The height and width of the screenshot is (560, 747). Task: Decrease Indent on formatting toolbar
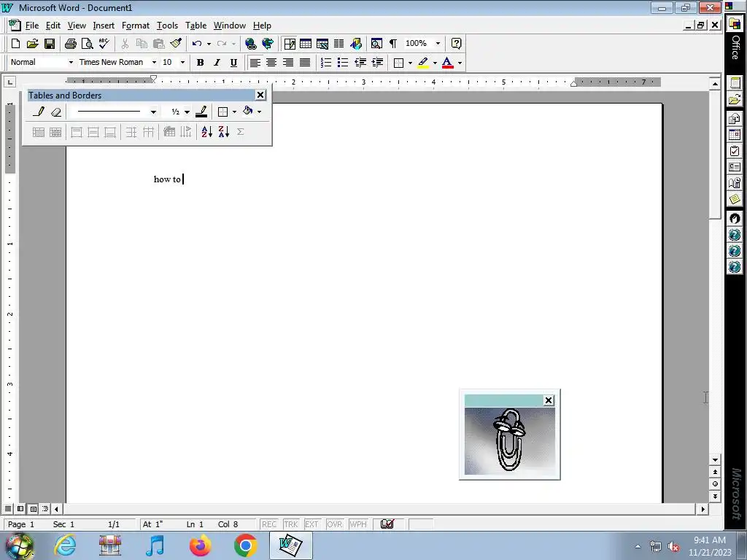point(360,63)
